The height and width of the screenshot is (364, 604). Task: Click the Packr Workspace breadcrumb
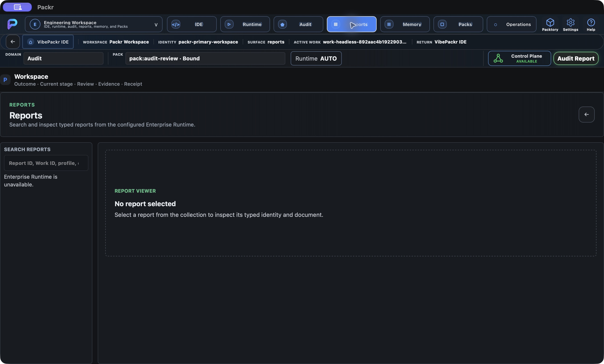pos(129,42)
